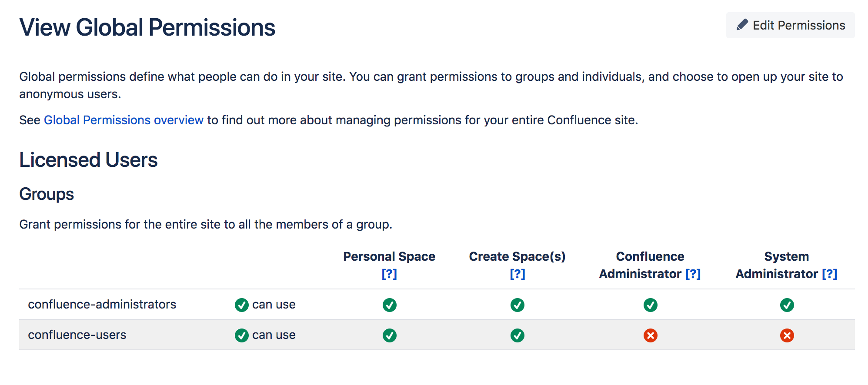Click Create Space(s) checkmark for confluence-users
The image size is (868, 385).
[517, 335]
